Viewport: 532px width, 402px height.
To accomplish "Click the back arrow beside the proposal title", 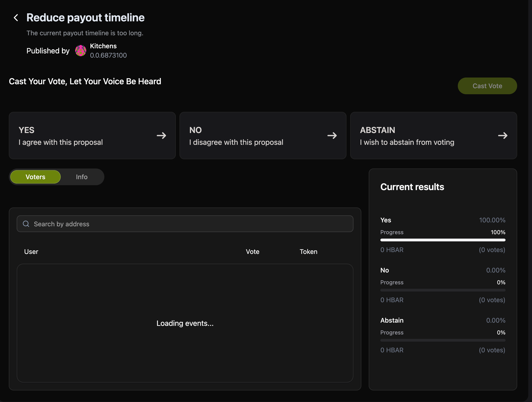I will tap(16, 18).
